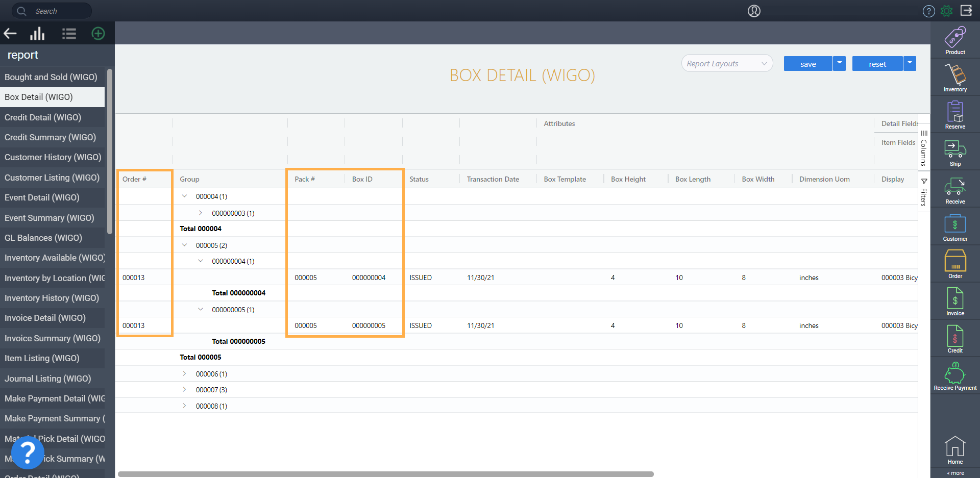Click the search magnifier icon
The width and height of the screenshot is (980, 478).
click(21, 11)
